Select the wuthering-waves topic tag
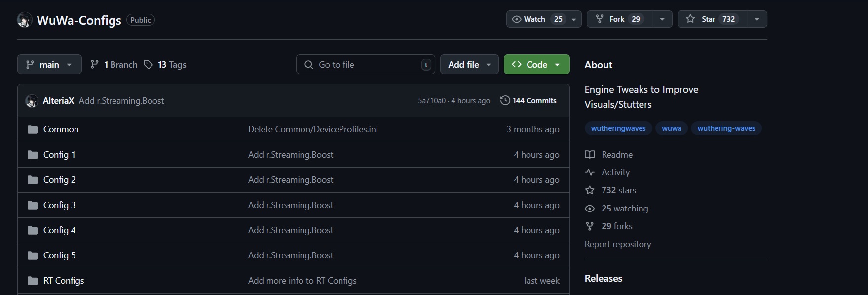Image resolution: width=868 pixels, height=295 pixels. pos(726,128)
